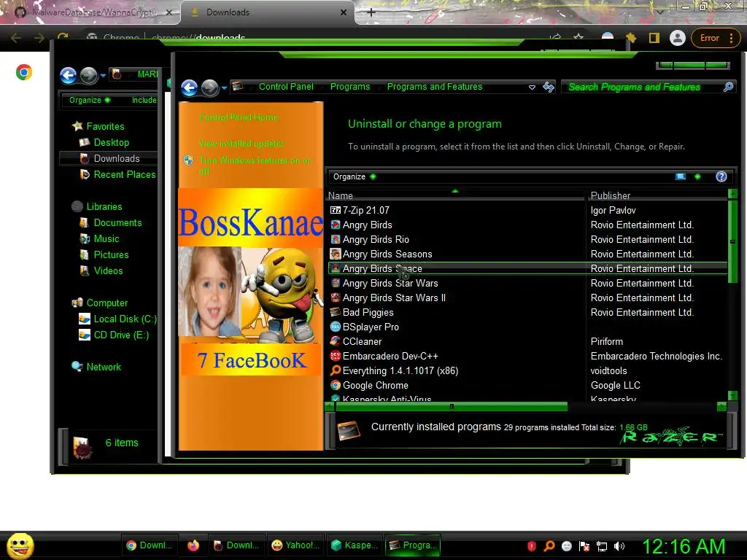Screen dimensions: 747x560
Task: Open Chrome extensions puzzle icon
Action: [631, 38]
